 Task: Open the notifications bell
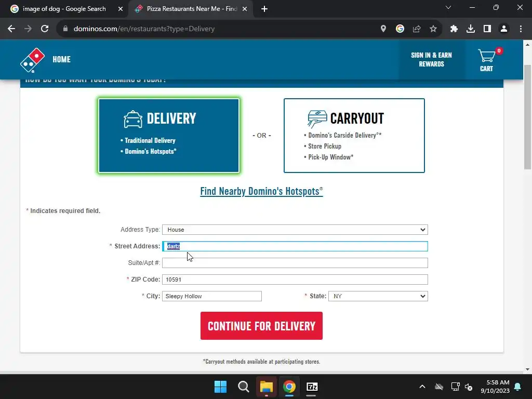(518, 387)
